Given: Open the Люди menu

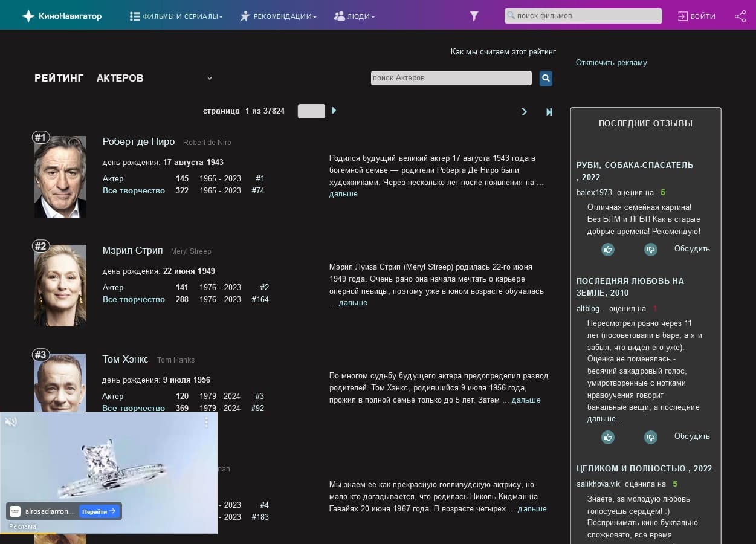Looking at the screenshot, I should point(354,16).
